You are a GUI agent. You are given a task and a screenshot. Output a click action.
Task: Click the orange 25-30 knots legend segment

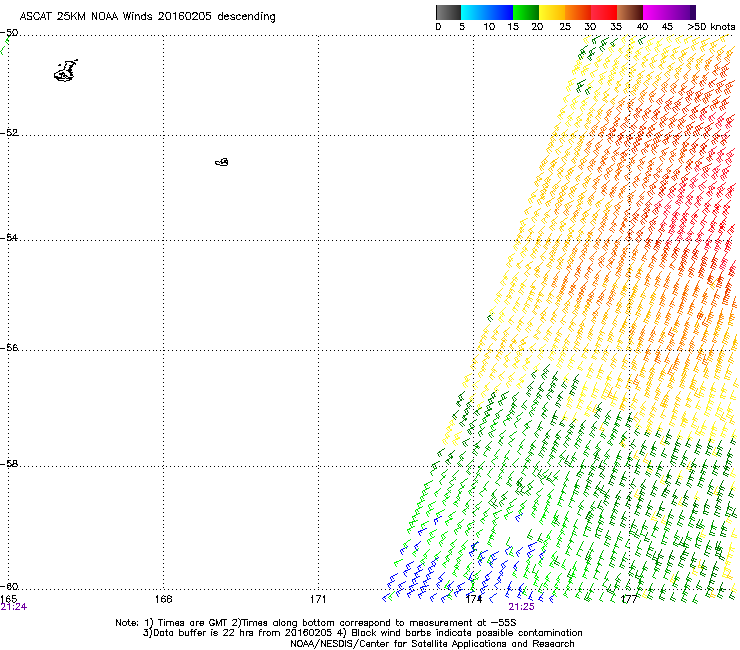578,12
